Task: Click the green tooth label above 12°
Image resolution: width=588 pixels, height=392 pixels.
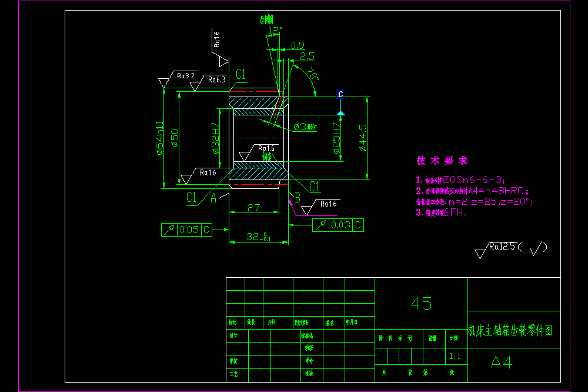Action: coord(266,19)
